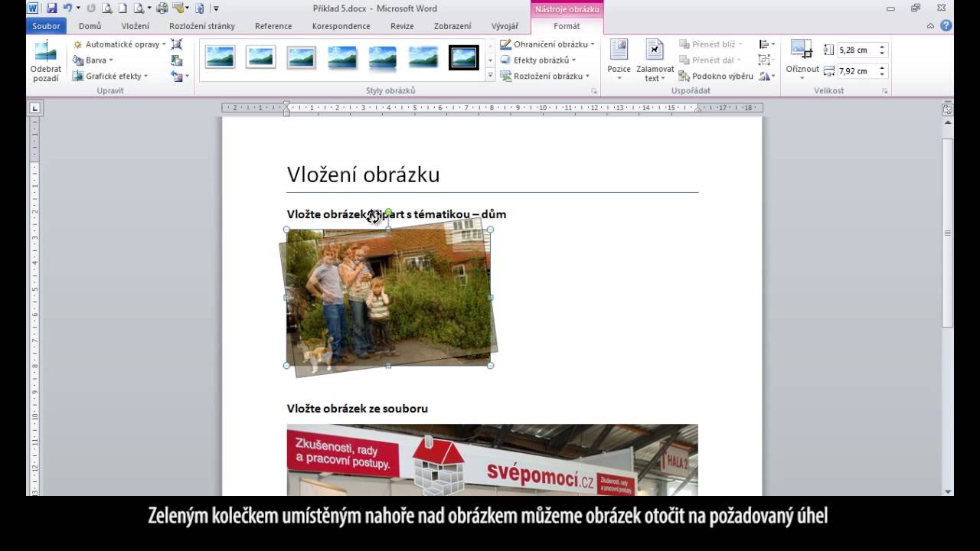This screenshot has width=980, height=551.
Task: Open the Rozložení stránky tab
Action: (x=202, y=26)
